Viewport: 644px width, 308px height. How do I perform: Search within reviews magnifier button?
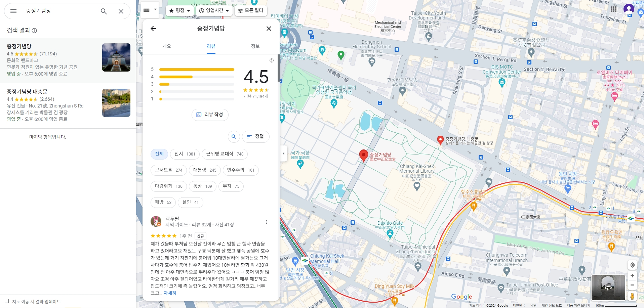pyautogui.click(x=234, y=137)
